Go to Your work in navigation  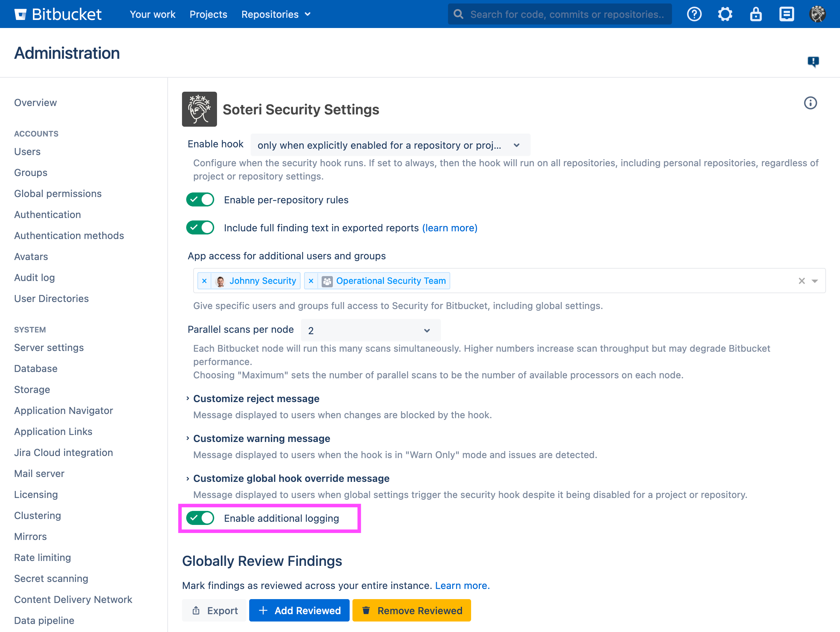152,14
